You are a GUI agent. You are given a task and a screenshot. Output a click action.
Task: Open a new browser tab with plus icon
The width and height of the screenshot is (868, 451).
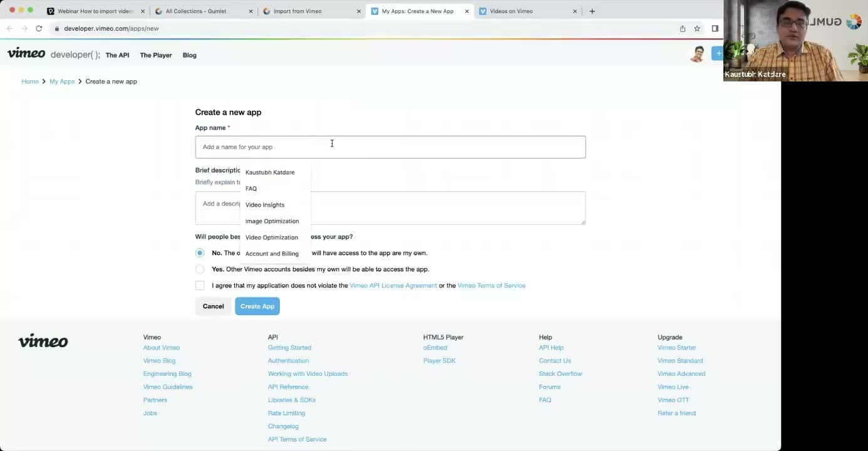coord(592,11)
